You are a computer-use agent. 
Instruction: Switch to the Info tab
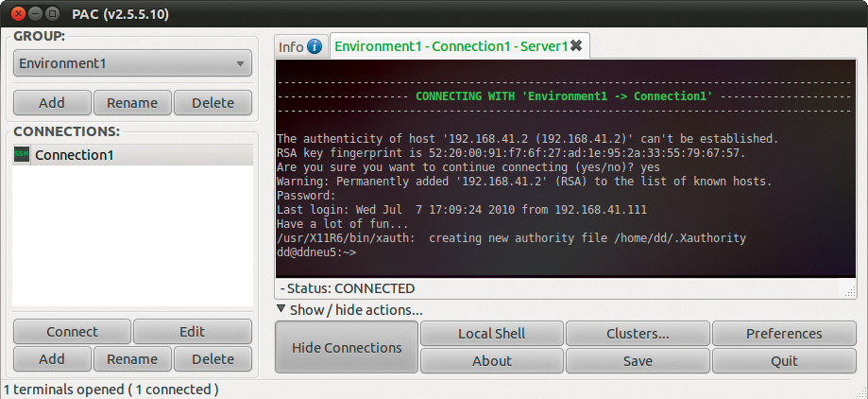292,46
